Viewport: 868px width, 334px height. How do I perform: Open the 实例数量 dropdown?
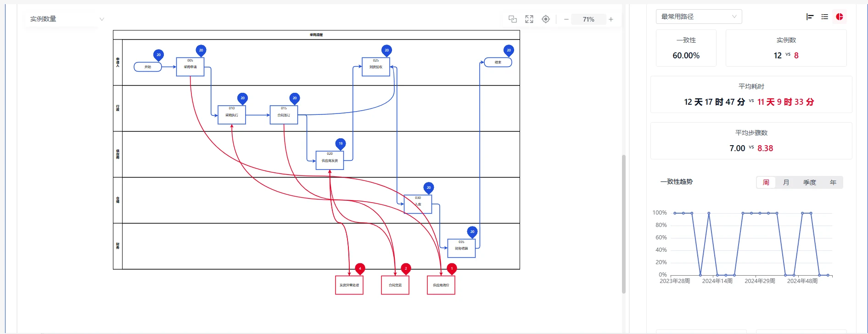(67, 19)
